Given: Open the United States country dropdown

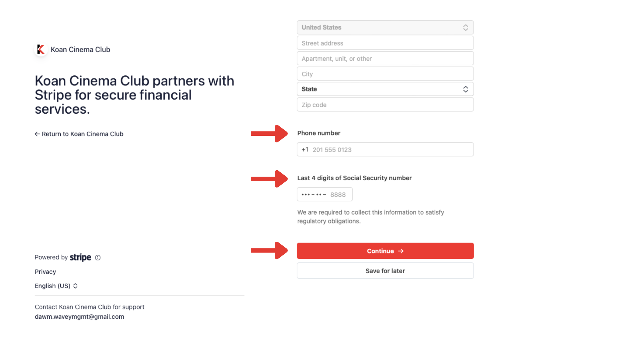Looking at the screenshot, I should [x=385, y=27].
